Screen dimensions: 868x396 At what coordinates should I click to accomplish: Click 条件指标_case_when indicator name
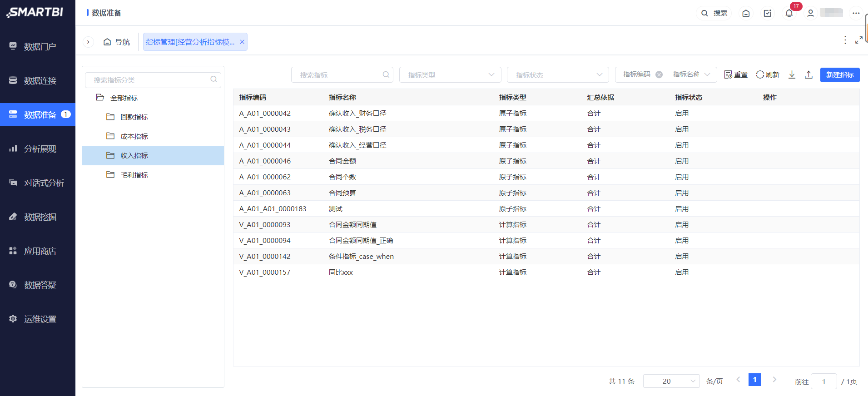pos(361,257)
